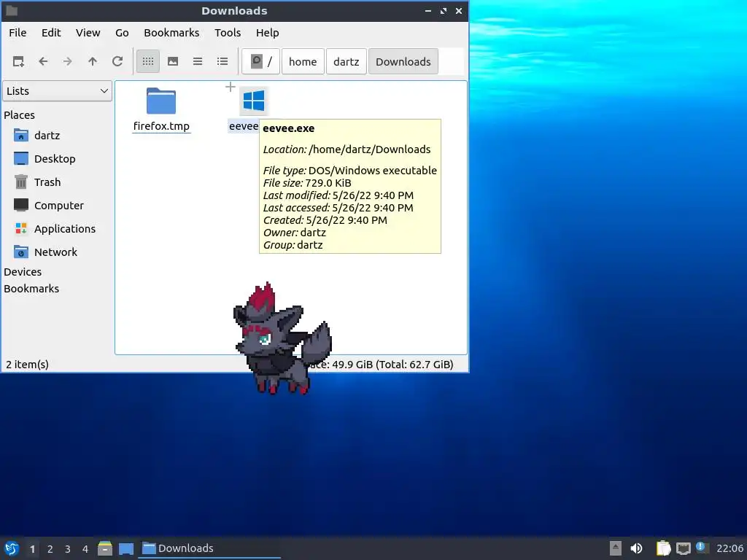The width and height of the screenshot is (747, 560).
Task: Click the Bookmarks sidebar header
Action: 31,289
